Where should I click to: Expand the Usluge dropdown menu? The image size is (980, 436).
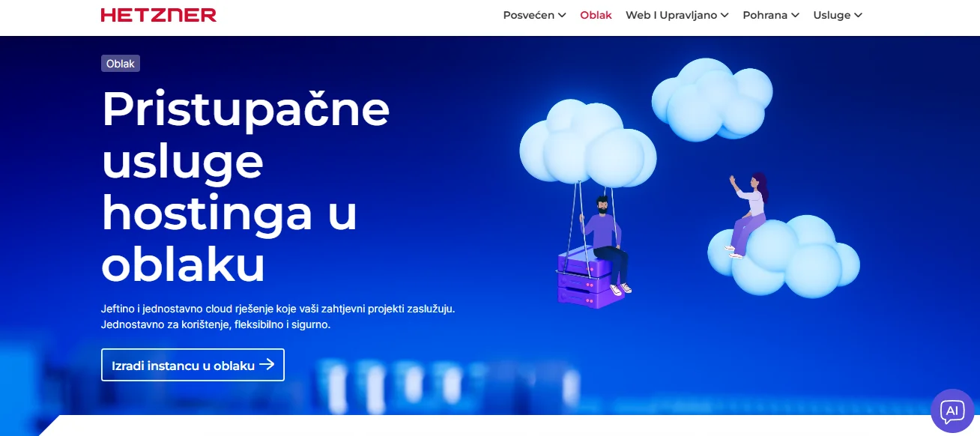838,15
